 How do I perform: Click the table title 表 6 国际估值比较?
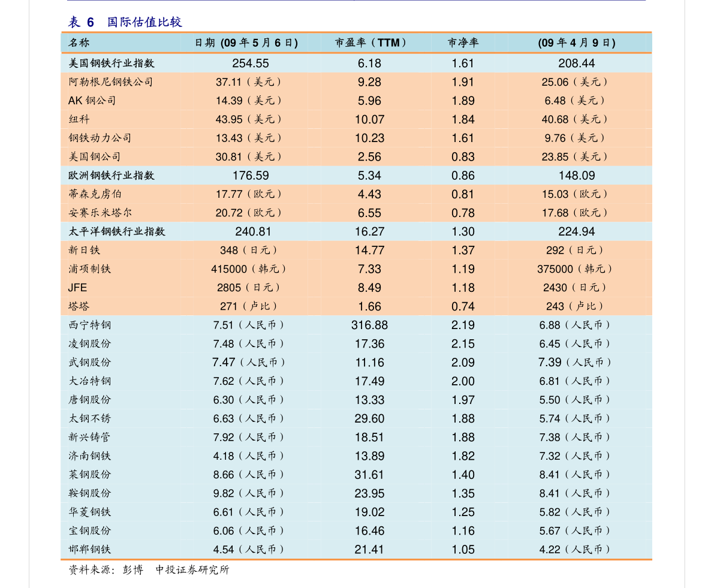tap(125, 22)
